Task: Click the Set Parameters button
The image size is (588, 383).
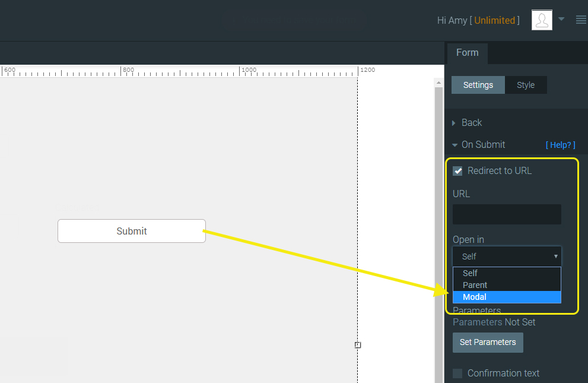Action: (x=488, y=343)
